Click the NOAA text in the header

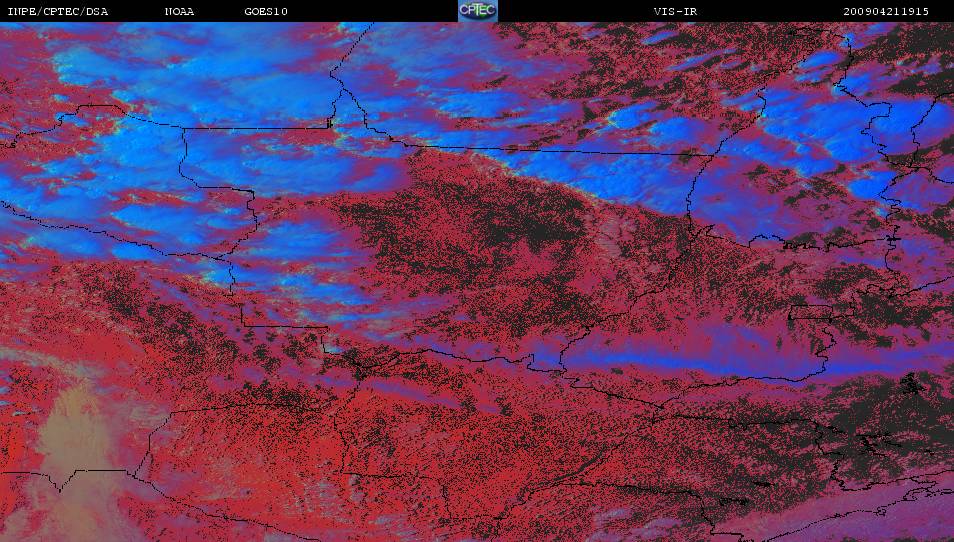(179, 12)
